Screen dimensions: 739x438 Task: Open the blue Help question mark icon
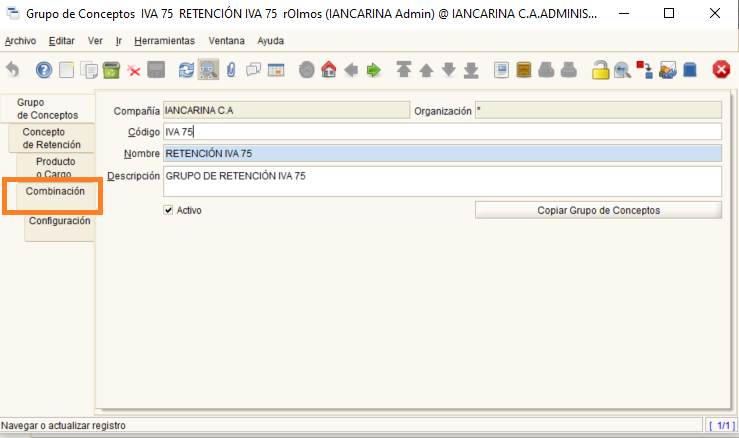point(44,70)
